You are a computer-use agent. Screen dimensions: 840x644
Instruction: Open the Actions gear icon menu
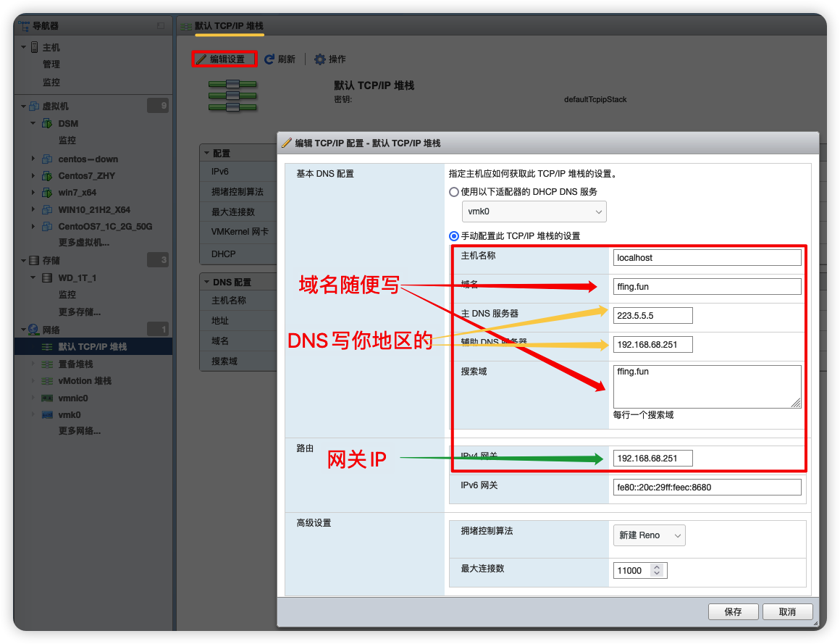(x=319, y=59)
